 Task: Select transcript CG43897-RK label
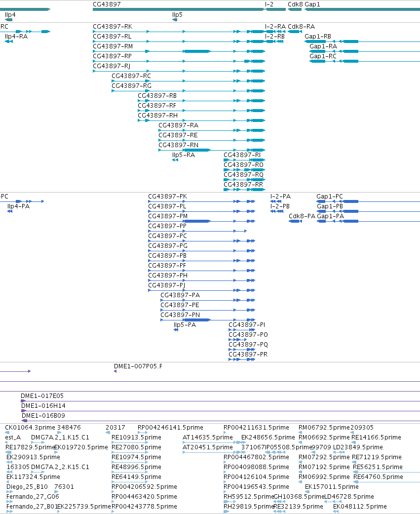pyautogui.click(x=113, y=27)
